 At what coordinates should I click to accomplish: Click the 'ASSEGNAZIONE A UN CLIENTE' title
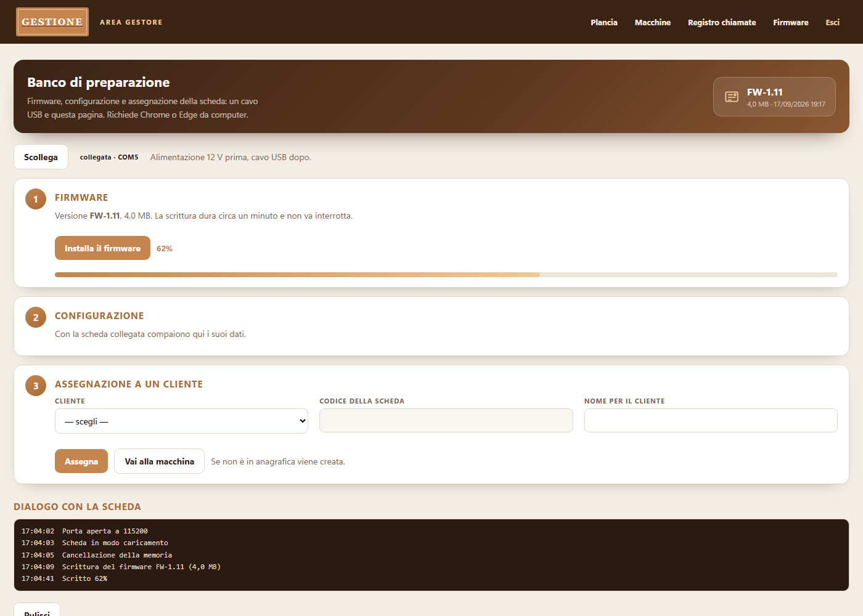click(x=129, y=384)
